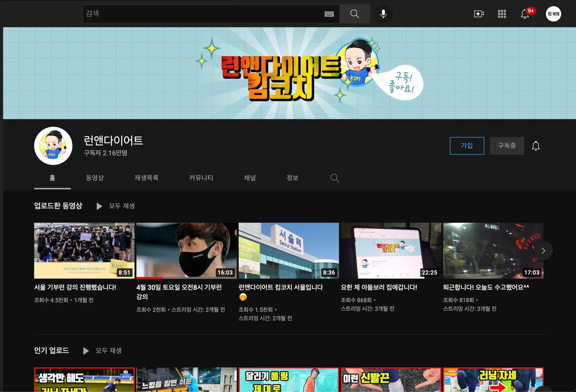The image size is (576, 392).
Task: Click the search magnifier button
Action: point(355,14)
